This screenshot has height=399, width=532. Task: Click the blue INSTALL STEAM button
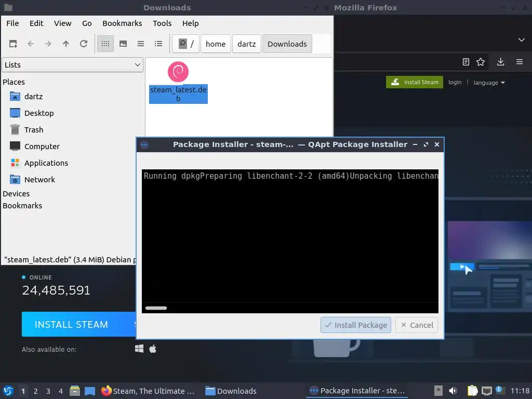click(79, 324)
